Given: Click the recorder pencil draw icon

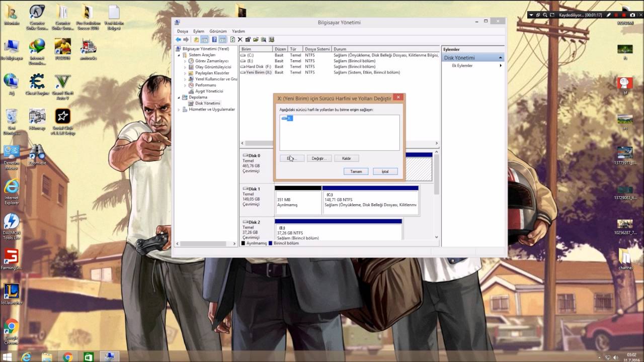Looking at the screenshot, I should 609,15.
